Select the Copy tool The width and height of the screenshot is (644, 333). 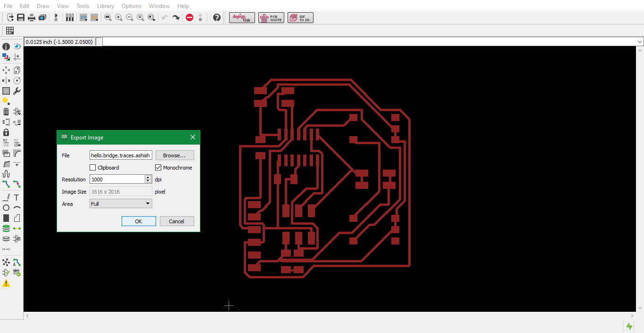pos(17,70)
